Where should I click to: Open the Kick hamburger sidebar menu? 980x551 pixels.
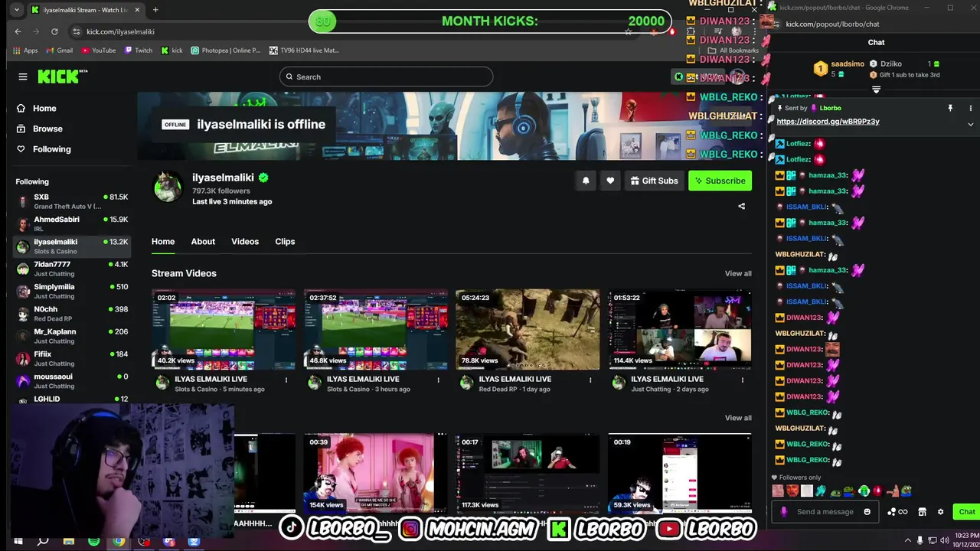(23, 77)
